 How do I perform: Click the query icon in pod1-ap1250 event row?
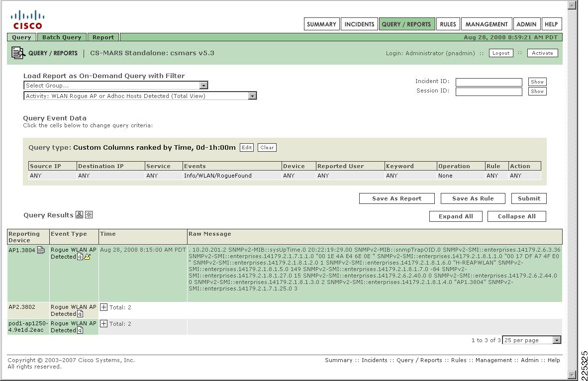[80, 330]
